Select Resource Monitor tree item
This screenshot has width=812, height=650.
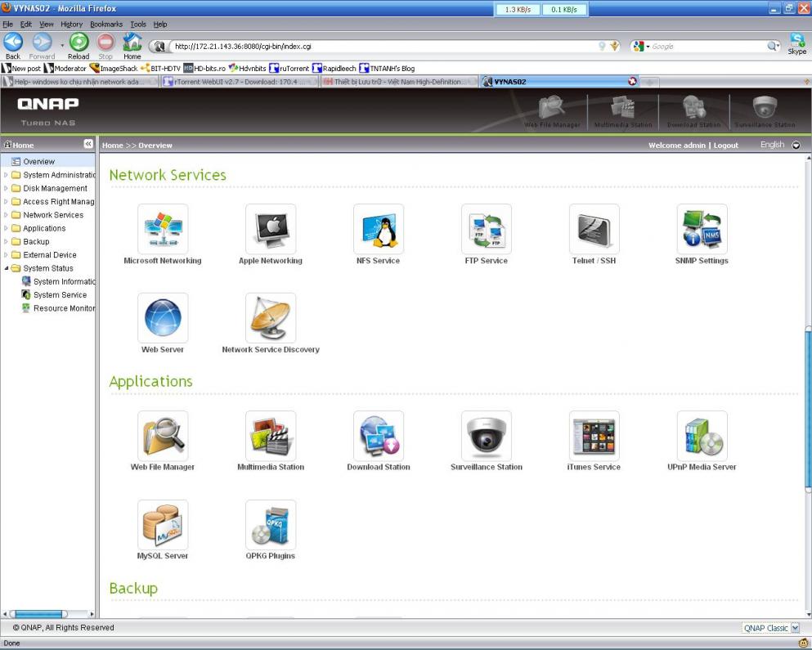(59, 308)
